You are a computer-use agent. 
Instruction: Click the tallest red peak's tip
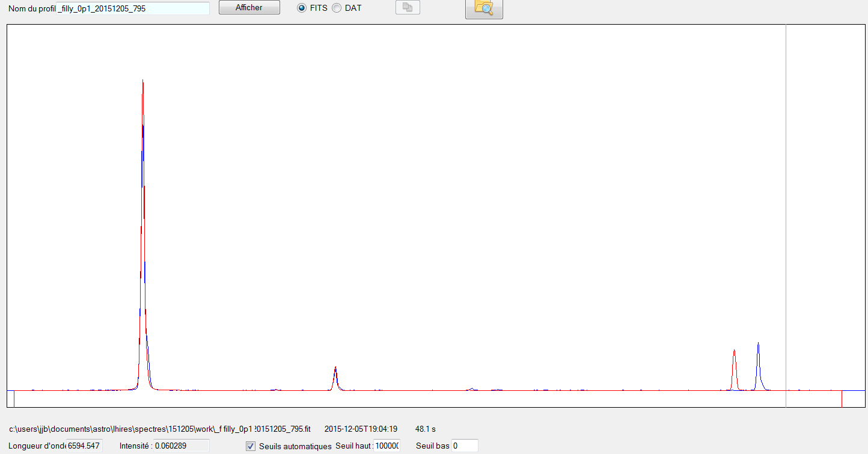pyautogui.click(x=142, y=80)
